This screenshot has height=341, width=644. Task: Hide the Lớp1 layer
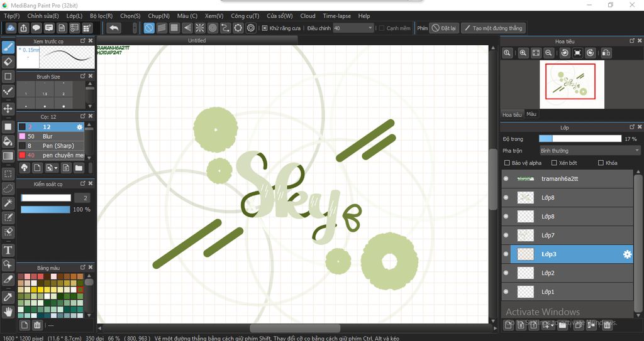click(506, 292)
